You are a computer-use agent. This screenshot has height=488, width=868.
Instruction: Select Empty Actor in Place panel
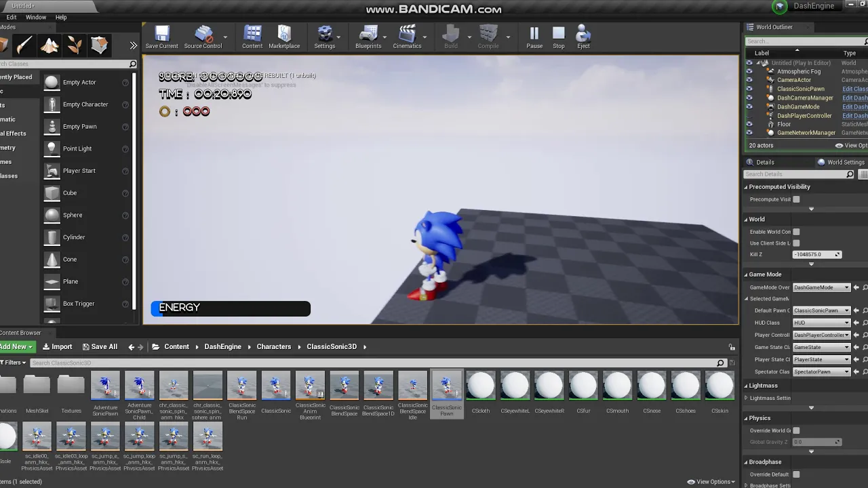[86, 82]
